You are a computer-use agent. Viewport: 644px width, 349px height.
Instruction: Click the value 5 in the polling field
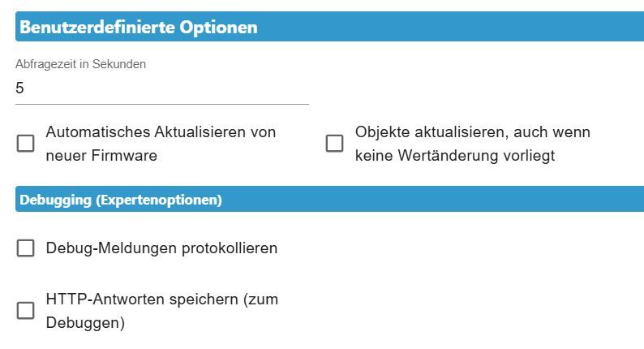(x=20, y=88)
